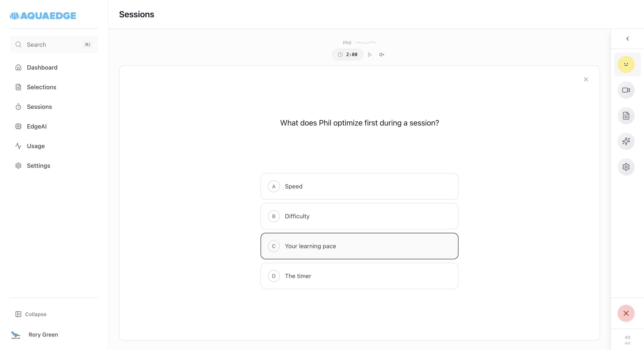Screen dimensions: 644x350
Task: Toggle the muted speaker icon
Action: (x=381, y=55)
